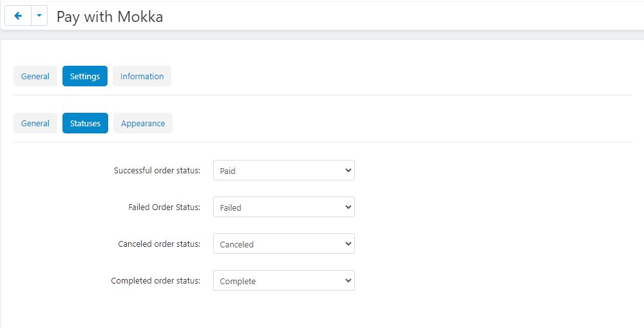Open the caret menu beside back arrow
The height and width of the screenshot is (328, 644).
click(39, 16)
